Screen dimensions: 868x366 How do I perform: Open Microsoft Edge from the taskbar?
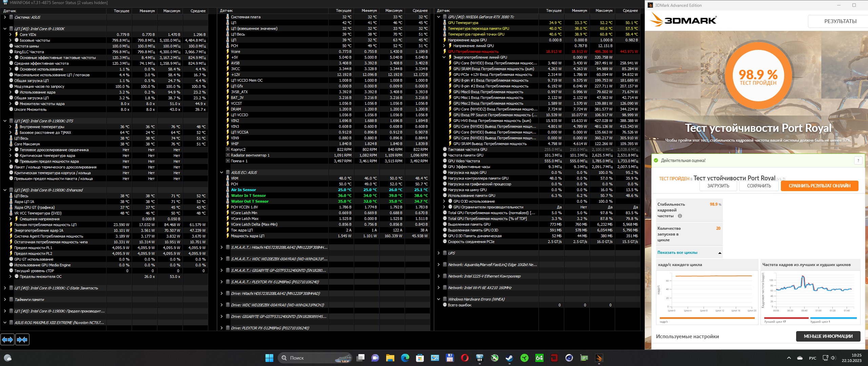(405, 358)
